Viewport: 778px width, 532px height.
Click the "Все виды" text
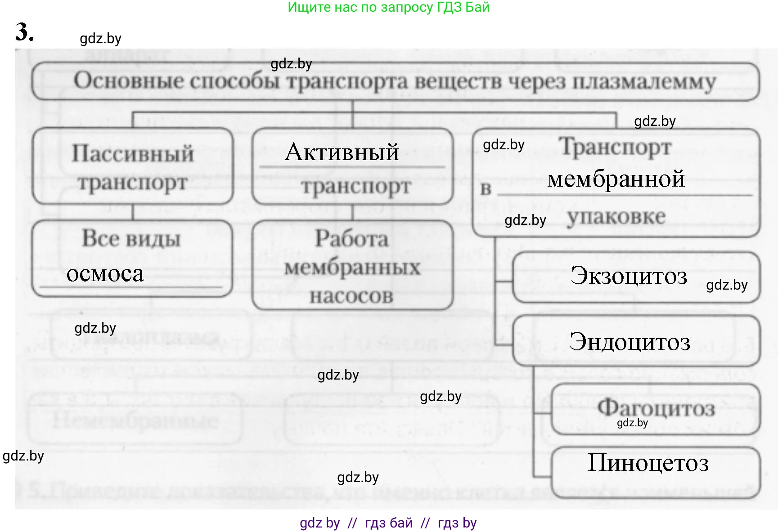(131, 238)
